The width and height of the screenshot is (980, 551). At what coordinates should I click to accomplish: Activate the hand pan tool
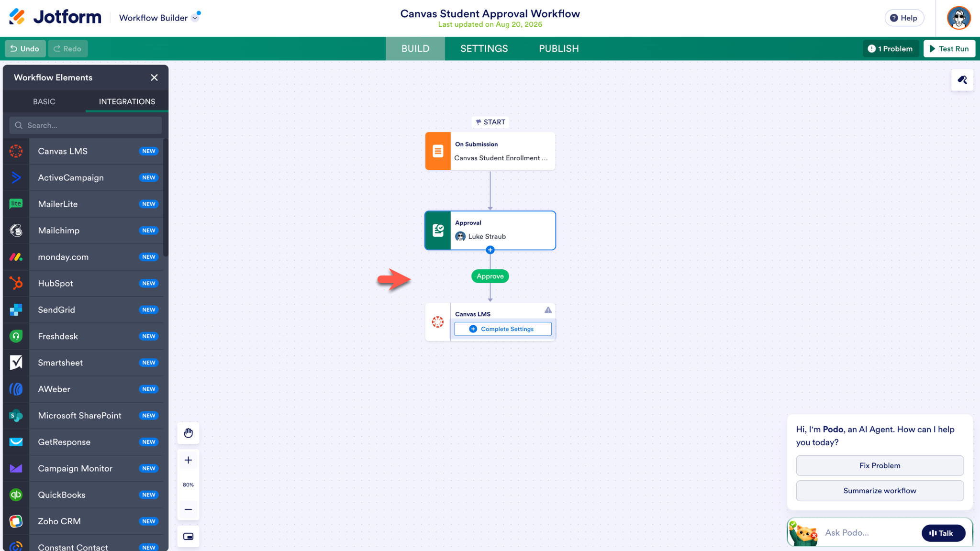click(x=188, y=433)
